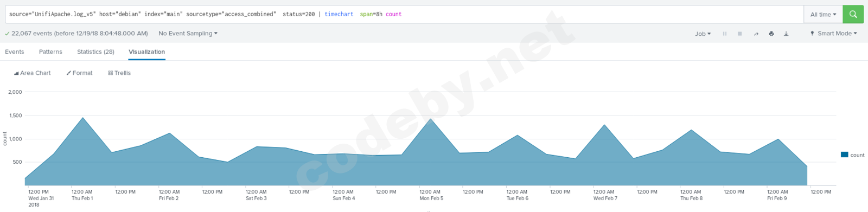The width and height of the screenshot is (868, 212).
Task: Switch to the Events tab
Action: pos(15,52)
